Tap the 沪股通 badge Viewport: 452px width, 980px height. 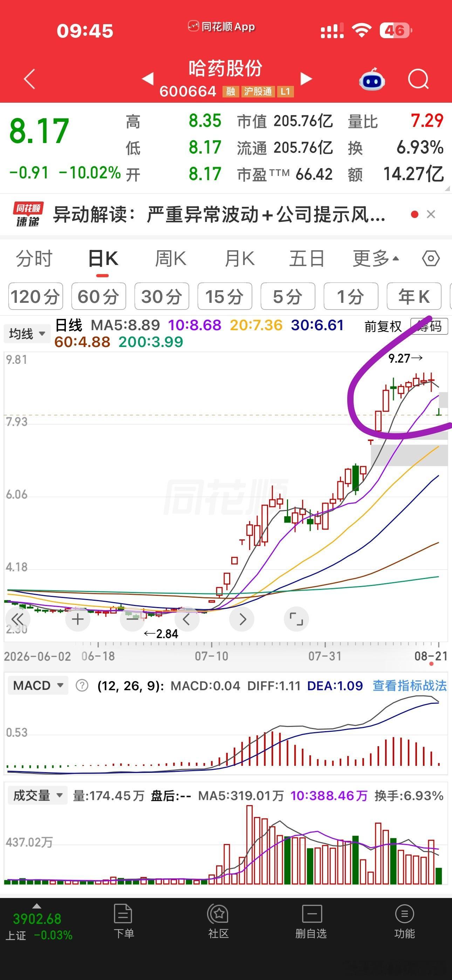click(x=258, y=91)
